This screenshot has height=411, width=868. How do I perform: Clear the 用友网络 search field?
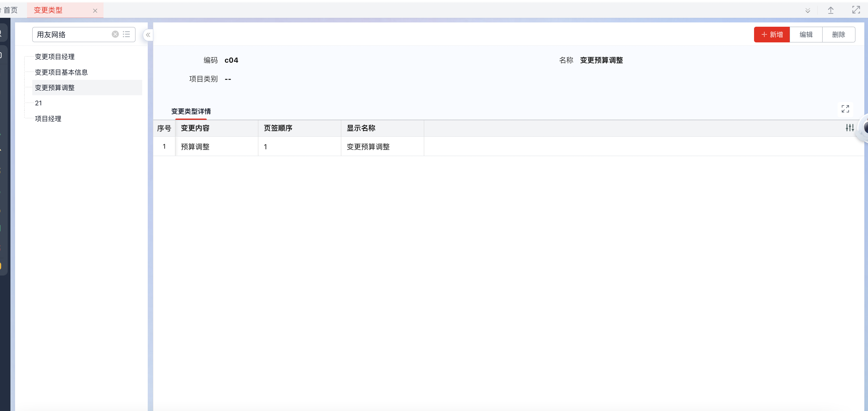(x=115, y=34)
